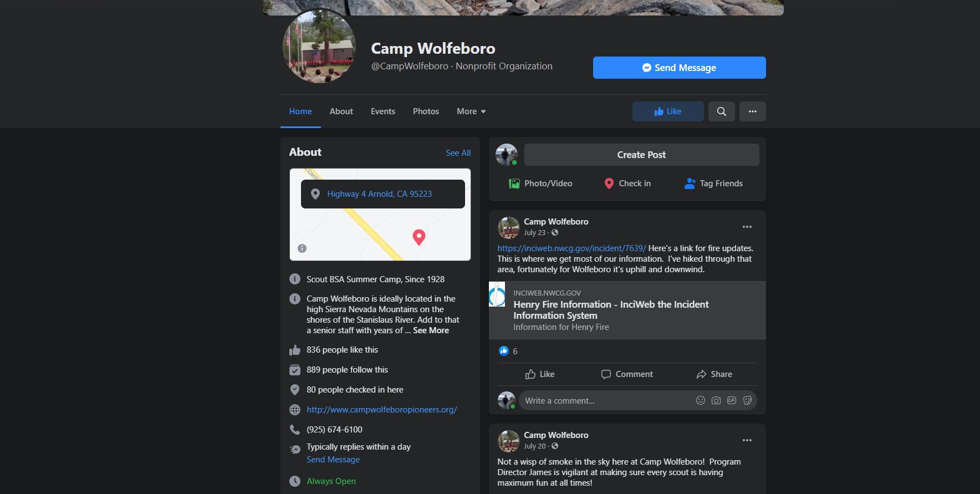Open options menu for July 20 post
Screen dimensions: 980x494
click(x=747, y=440)
